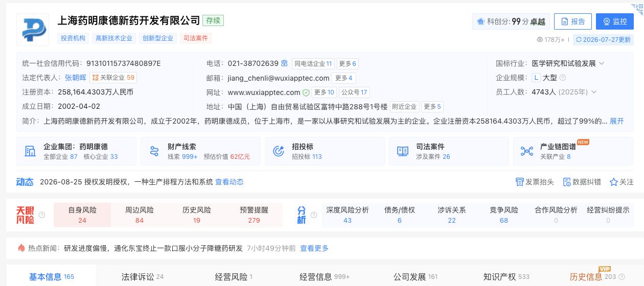The width and height of the screenshot is (644, 286).
Task: Select the 历史风险 19 tab
Action: tap(197, 215)
